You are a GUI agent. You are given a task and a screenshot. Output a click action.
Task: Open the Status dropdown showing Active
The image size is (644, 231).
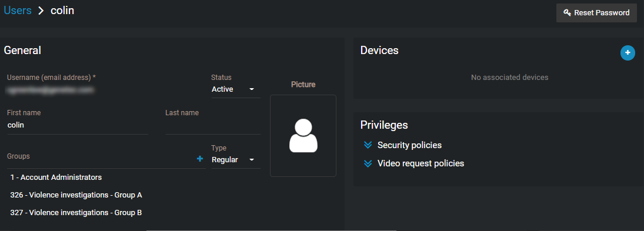[236, 89]
